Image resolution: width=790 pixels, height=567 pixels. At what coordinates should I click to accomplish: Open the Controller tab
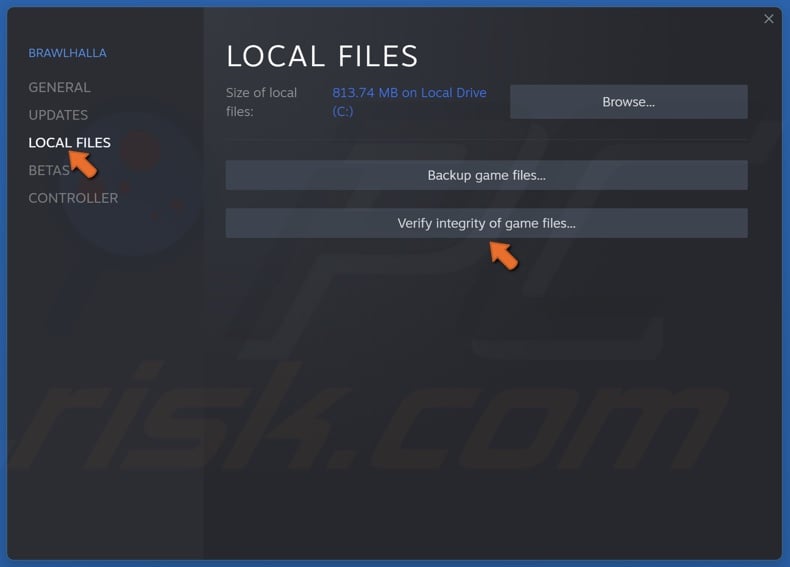point(73,198)
